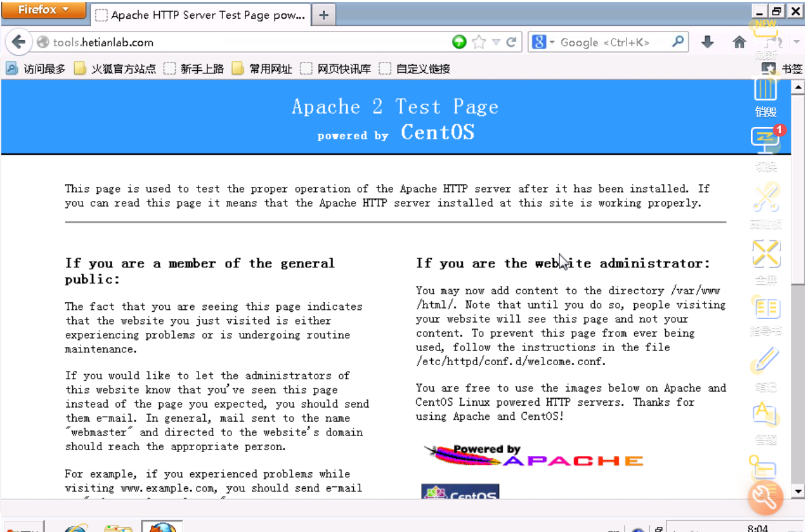Click the taskbar clock showing 8:04
This screenshot has height=532, width=805.
coord(758,528)
